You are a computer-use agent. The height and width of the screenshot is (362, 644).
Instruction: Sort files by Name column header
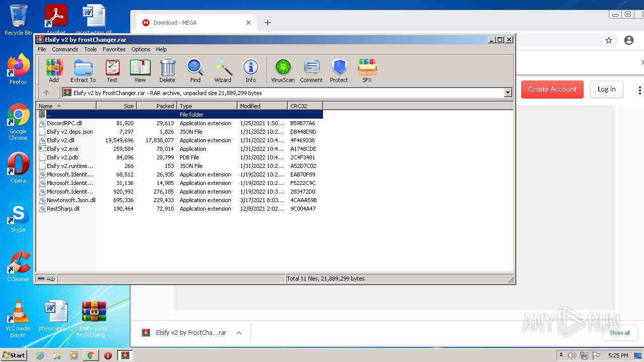pos(66,106)
